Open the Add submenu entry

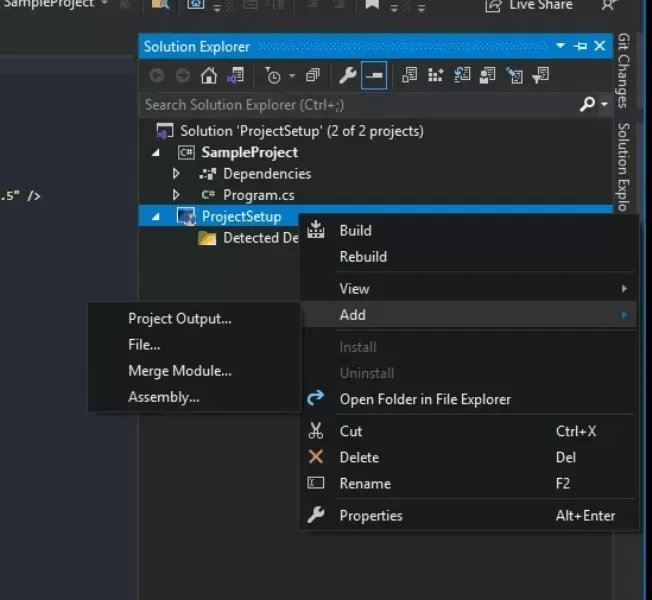tap(469, 315)
